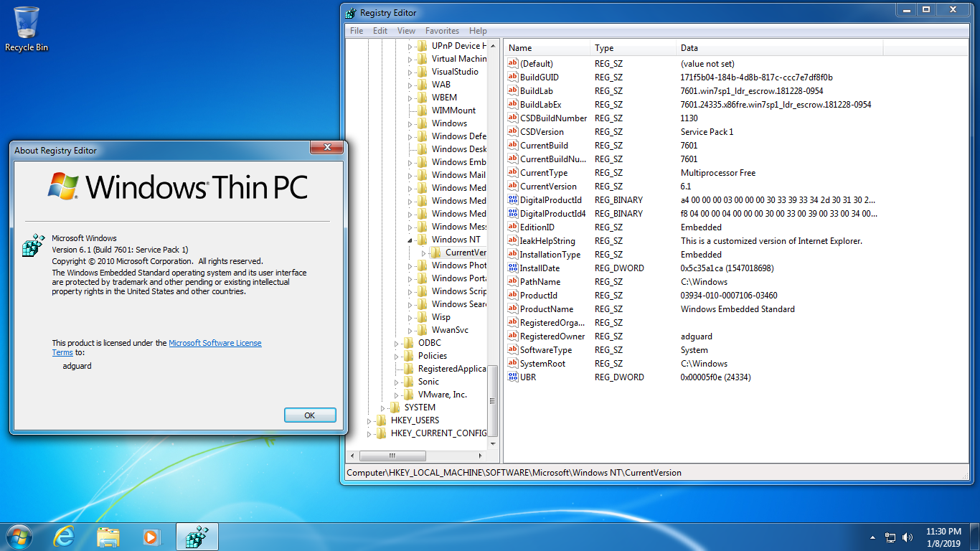Click the CSDVersion string value icon
The image size is (980, 551).
[x=512, y=132]
